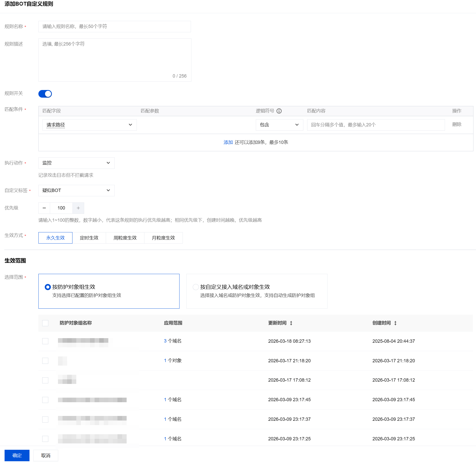Select the 按自定义接入域名或对象生效 radio option

[x=196, y=287]
